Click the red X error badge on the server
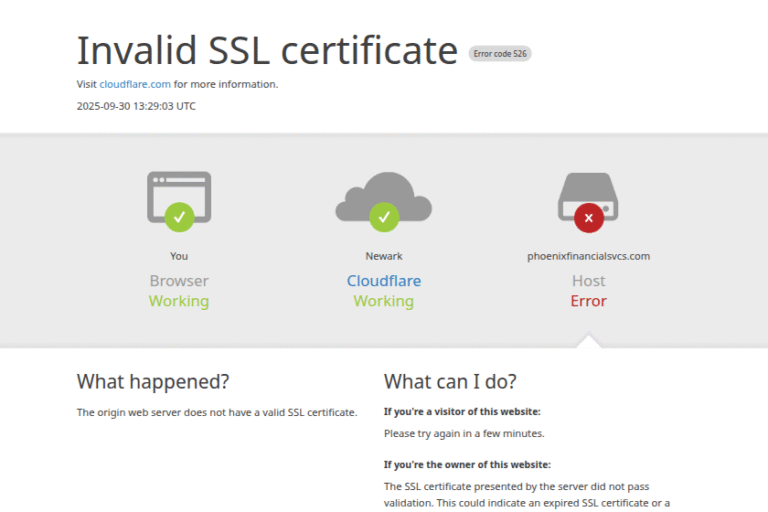768x512 pixels. [x=588, y=216]
